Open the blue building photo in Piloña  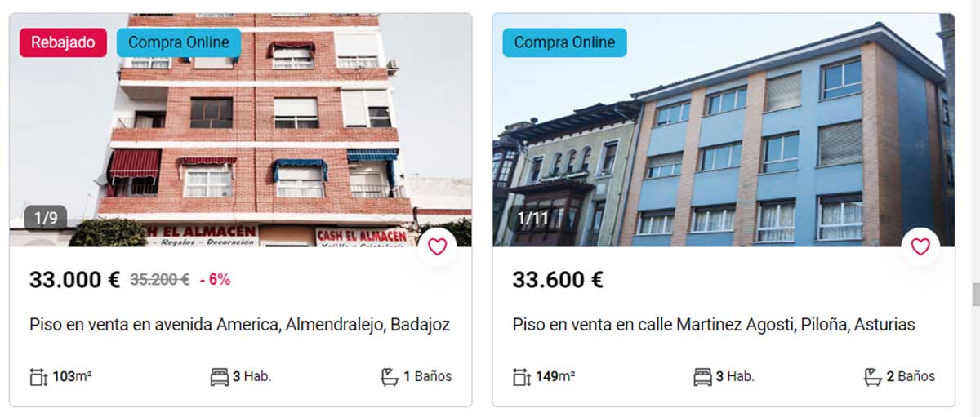724,130
